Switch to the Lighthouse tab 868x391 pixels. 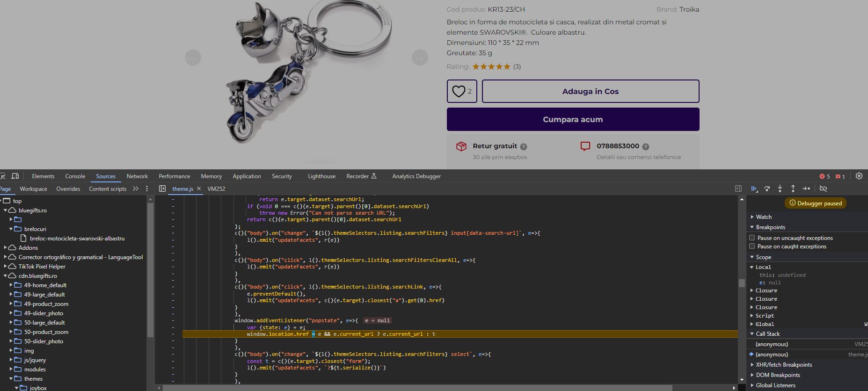tap(321, 176)
